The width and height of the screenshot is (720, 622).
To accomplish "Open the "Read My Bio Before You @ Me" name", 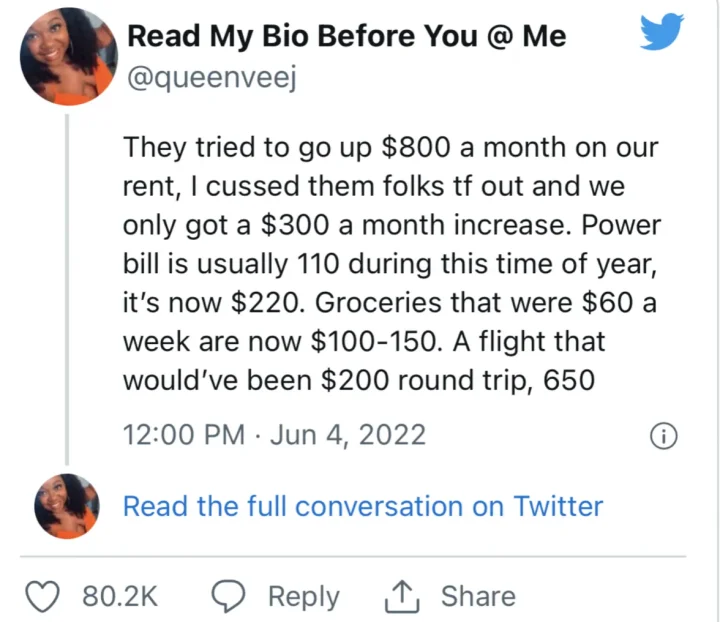I will 346,37.
